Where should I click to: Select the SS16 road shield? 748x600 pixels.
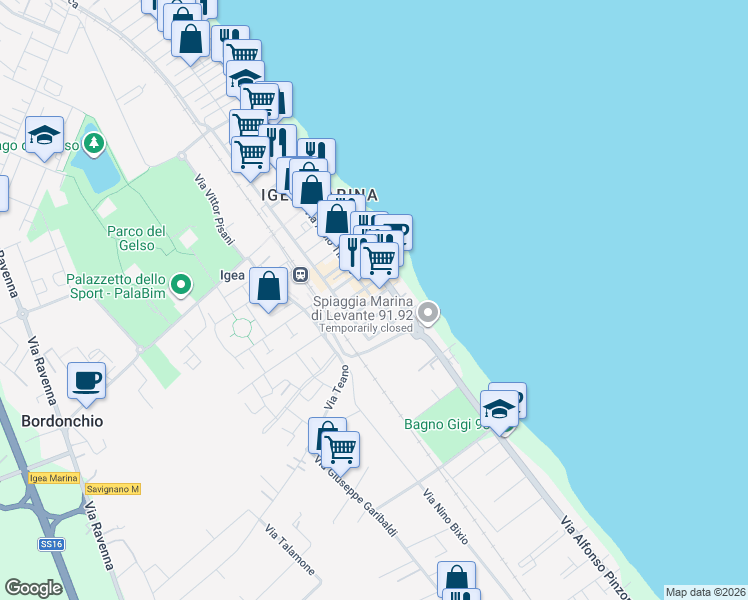51,544
